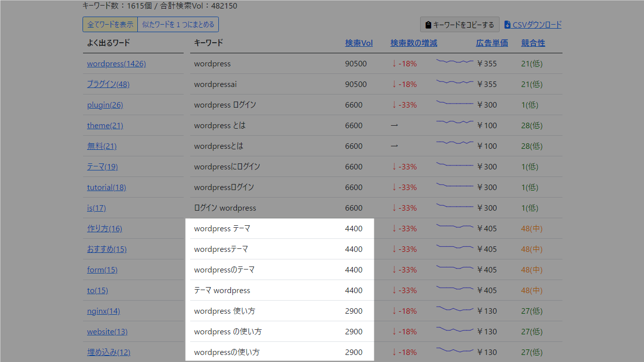Open the wordpress(1426) filter link
Screen dimensions: 644x362
click(116, 63)
